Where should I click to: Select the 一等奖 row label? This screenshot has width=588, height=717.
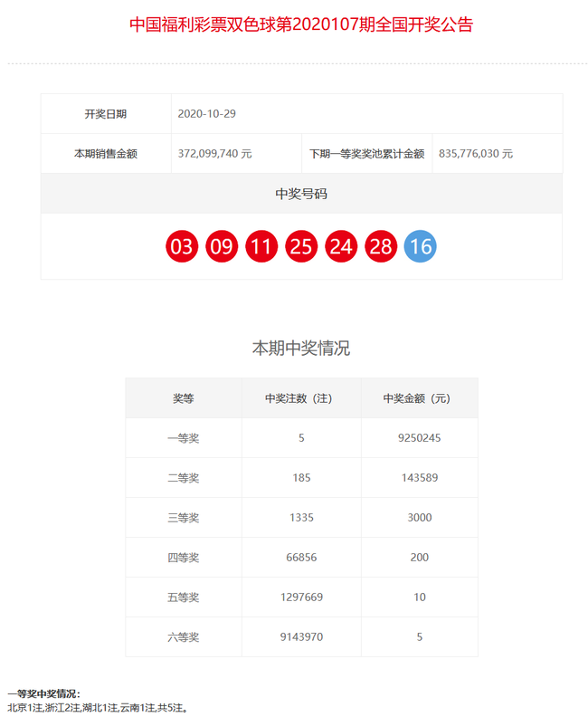(x=184, y=438)
